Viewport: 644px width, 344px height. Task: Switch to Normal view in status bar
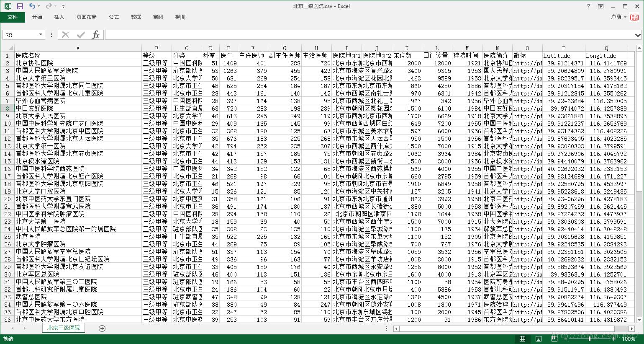point(522,339)
